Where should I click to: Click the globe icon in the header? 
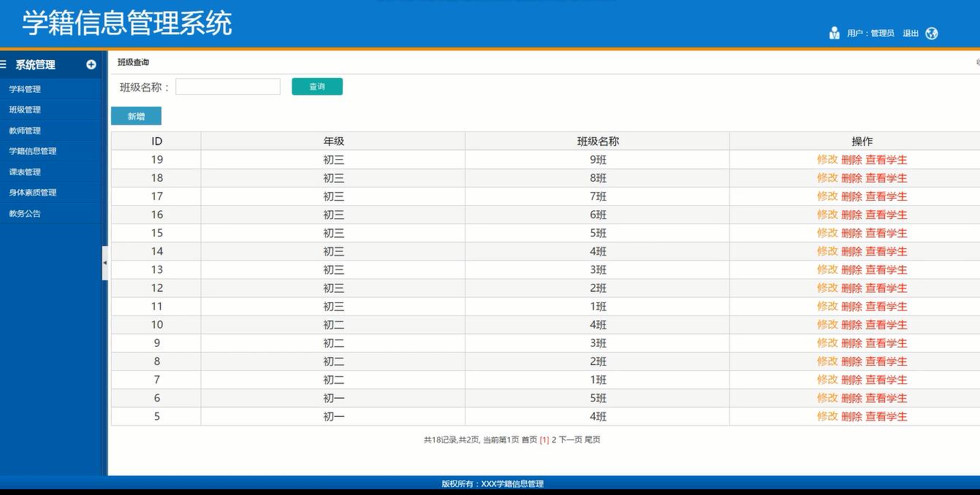932,33
